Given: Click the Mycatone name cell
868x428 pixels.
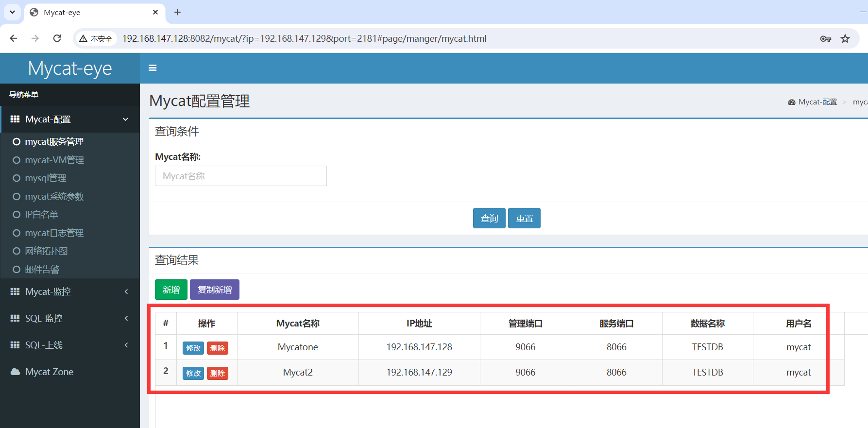Looking at the screenshot, I should click(298, 347).
